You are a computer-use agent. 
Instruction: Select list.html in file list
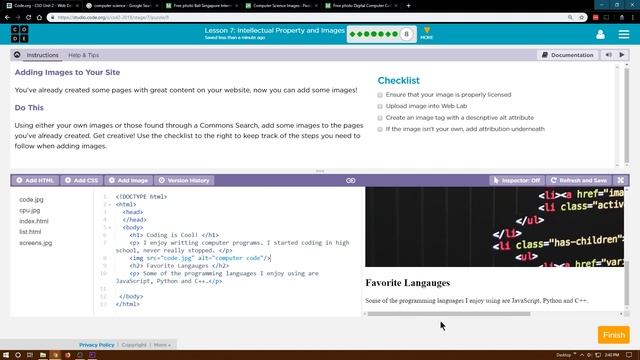click(30, 232)
